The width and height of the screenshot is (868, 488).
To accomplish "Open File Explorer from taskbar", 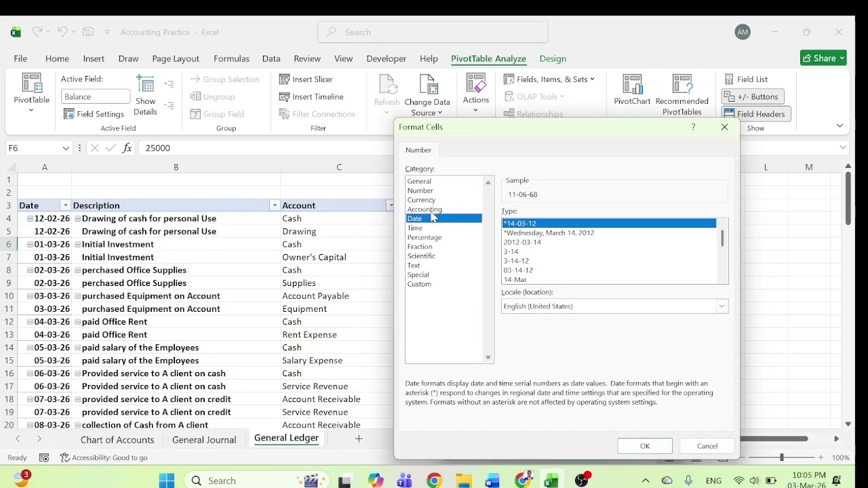I will [x=464, y=481].
